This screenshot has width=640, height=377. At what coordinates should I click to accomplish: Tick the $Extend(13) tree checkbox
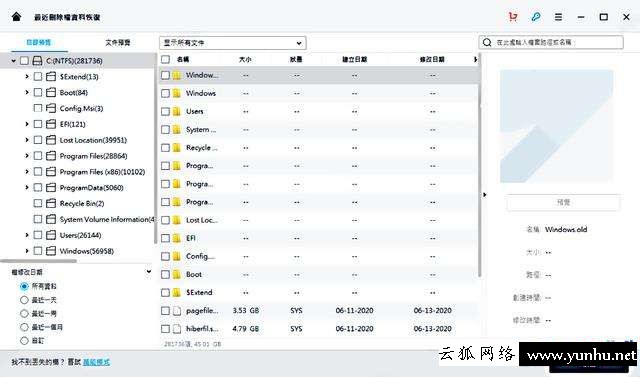pos(38,77)
